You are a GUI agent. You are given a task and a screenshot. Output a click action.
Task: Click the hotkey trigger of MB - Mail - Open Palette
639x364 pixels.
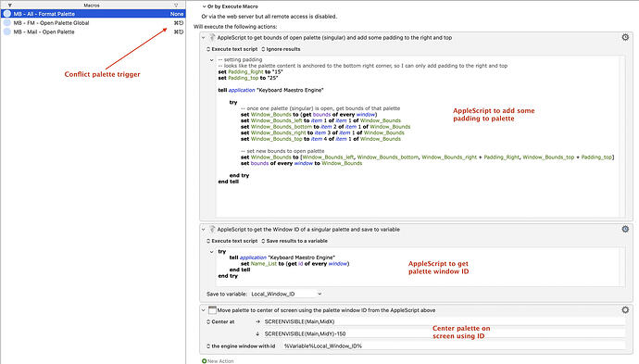point(179,31)
